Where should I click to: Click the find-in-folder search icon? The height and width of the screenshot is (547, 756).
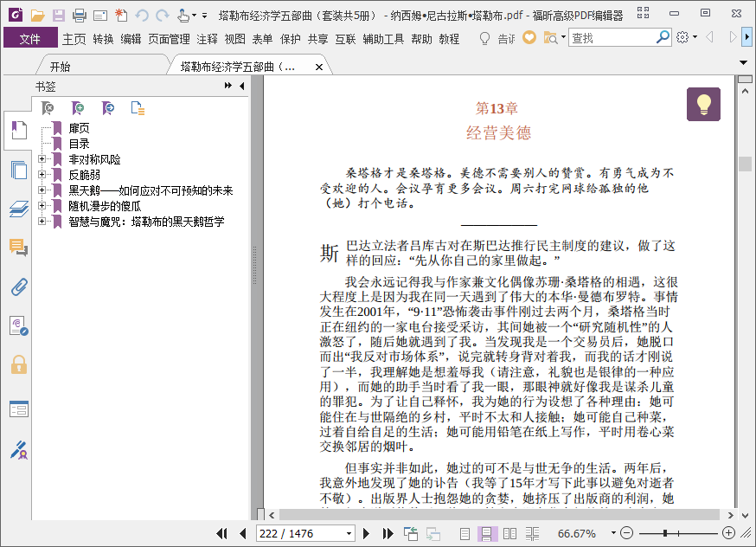tap(550, 37)
